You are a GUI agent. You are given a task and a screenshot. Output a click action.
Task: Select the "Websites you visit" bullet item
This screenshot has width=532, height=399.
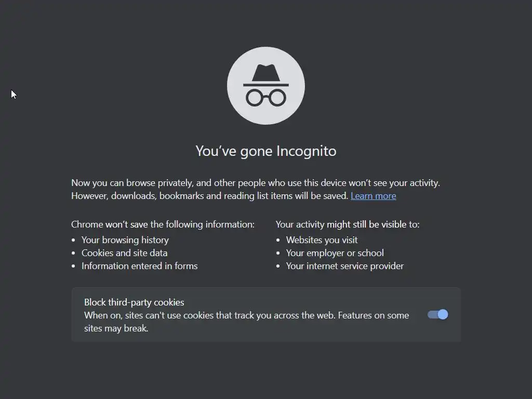pos(322,240)
